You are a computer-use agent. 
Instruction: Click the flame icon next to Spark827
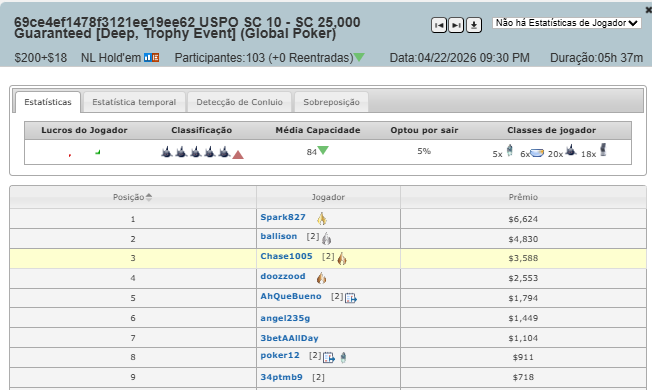point(322,218)
